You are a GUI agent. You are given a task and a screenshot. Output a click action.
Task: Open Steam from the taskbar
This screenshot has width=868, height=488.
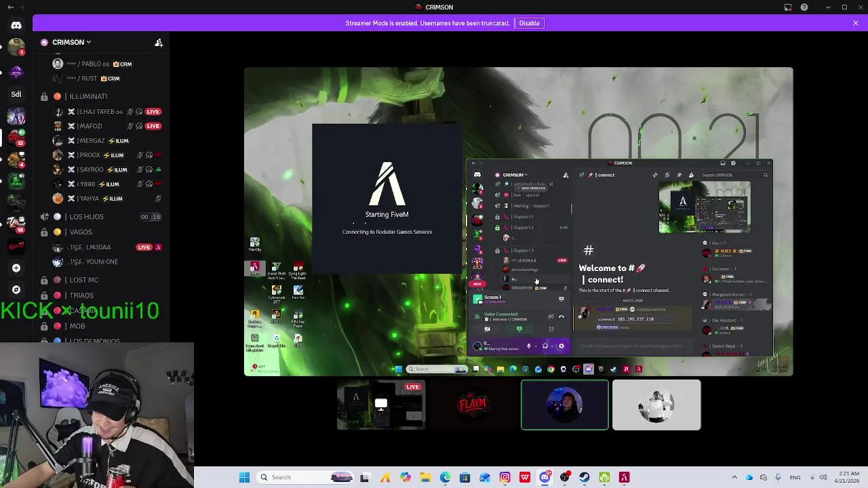[585, 477]
